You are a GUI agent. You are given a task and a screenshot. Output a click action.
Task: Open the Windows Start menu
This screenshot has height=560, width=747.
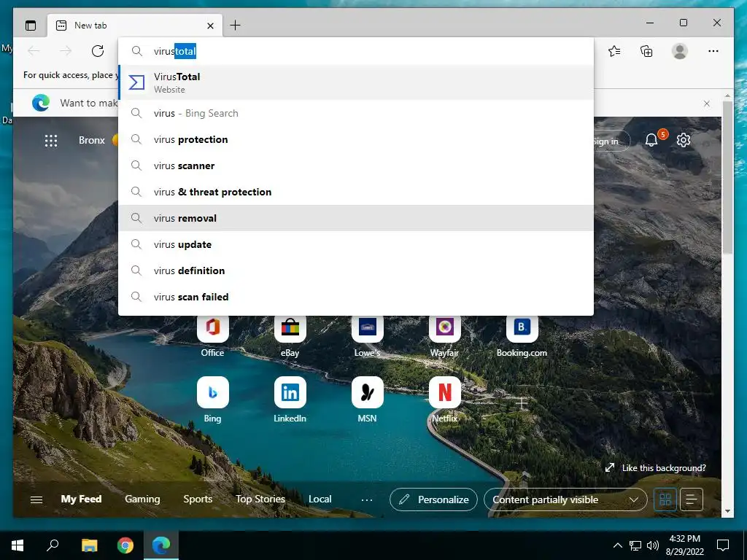tap(18, 545)
